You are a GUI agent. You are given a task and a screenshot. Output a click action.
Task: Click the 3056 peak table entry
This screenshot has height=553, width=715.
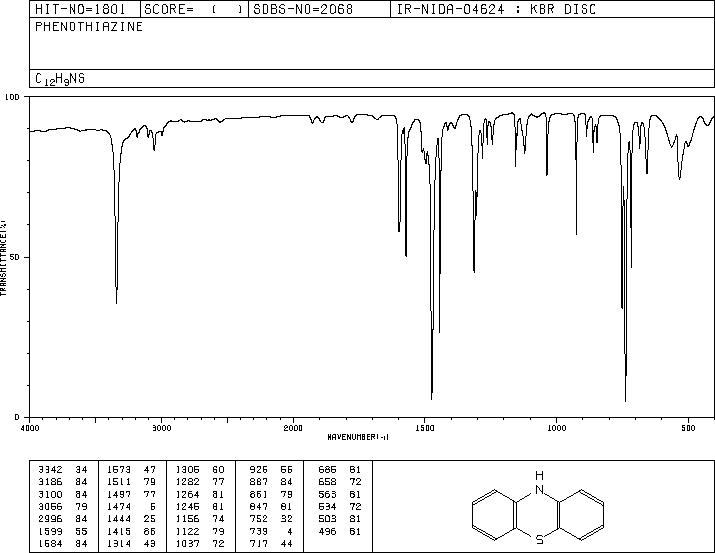(62, 506)
